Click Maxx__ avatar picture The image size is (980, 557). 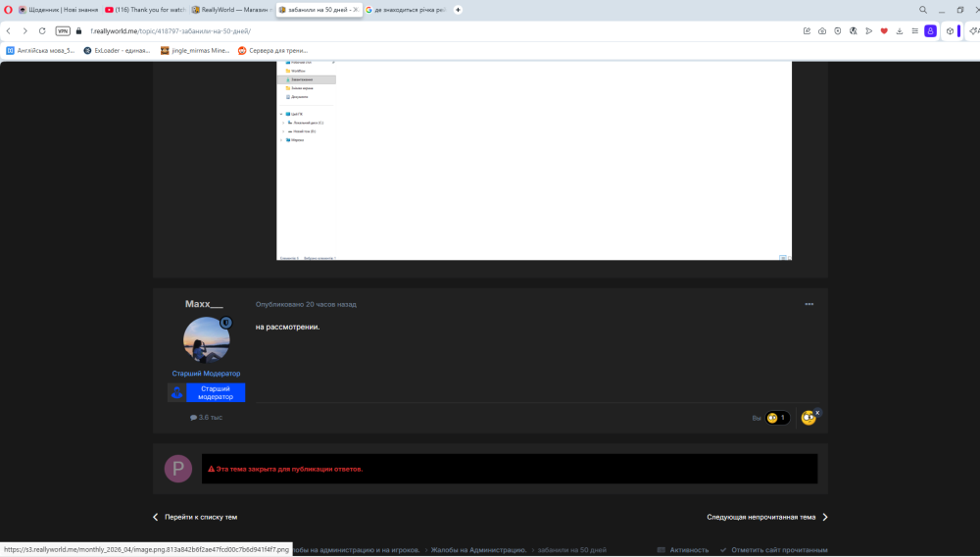coord(206,339)
